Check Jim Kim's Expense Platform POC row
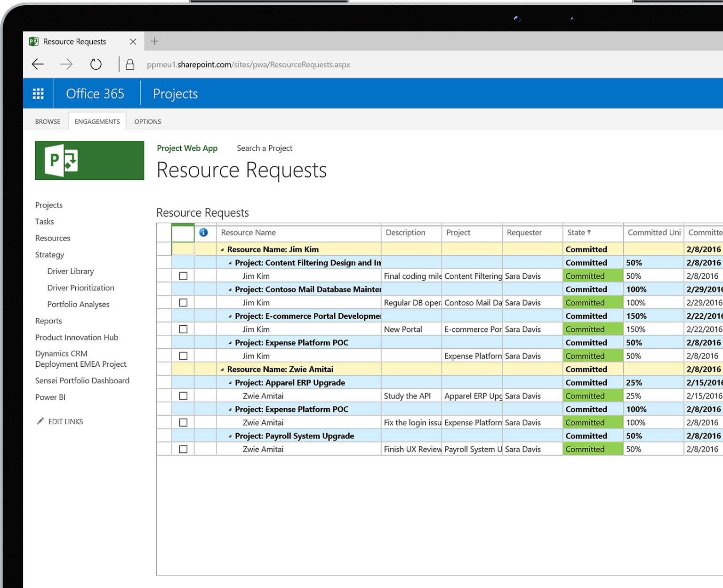The image size is (723, 588). pyautogui.click(x=183, y=355)
